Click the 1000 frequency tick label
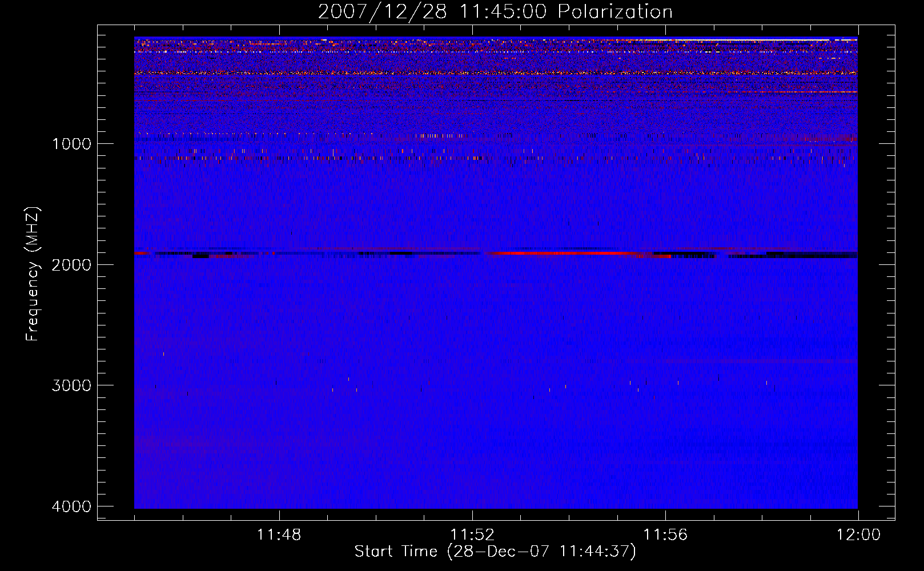 pyautogui.click(x=71, y=144)
